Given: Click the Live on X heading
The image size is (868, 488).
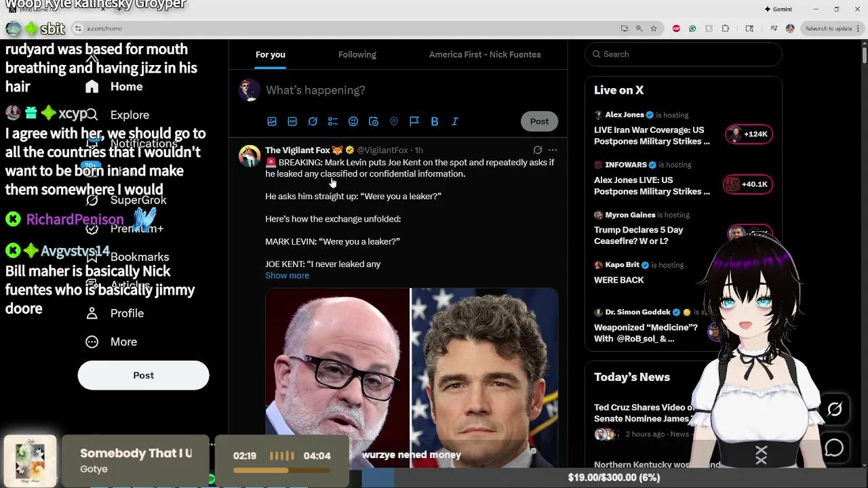Looking at the screenshot, I should pyautogui.click(x=619, y=90).
